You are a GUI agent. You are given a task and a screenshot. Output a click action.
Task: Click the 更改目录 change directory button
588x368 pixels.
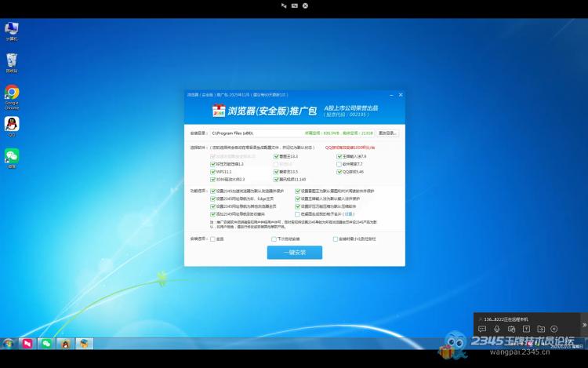tap(387, 133)
